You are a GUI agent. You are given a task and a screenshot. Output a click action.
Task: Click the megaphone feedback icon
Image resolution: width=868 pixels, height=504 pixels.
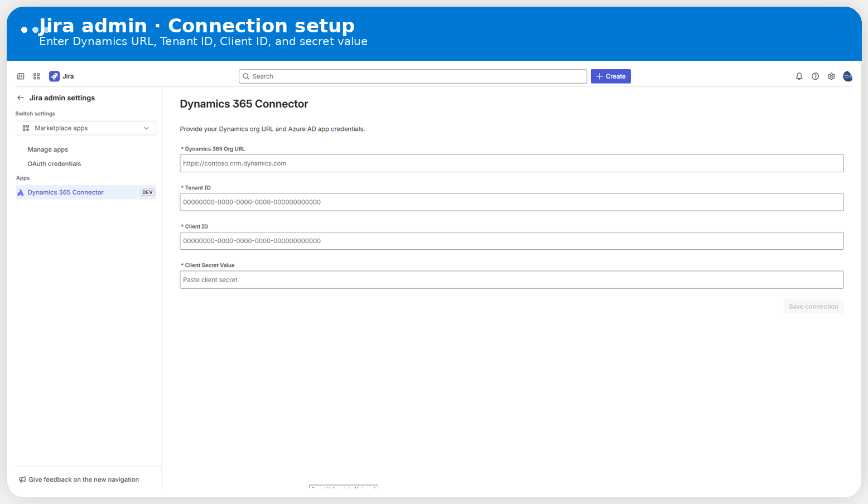pos(22,479)
